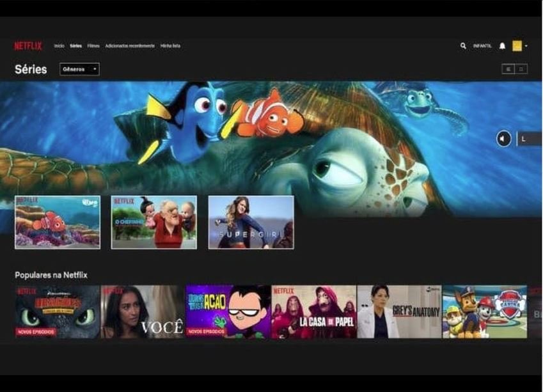Click the Populares na Netflix row title

[x=51, y=276]
